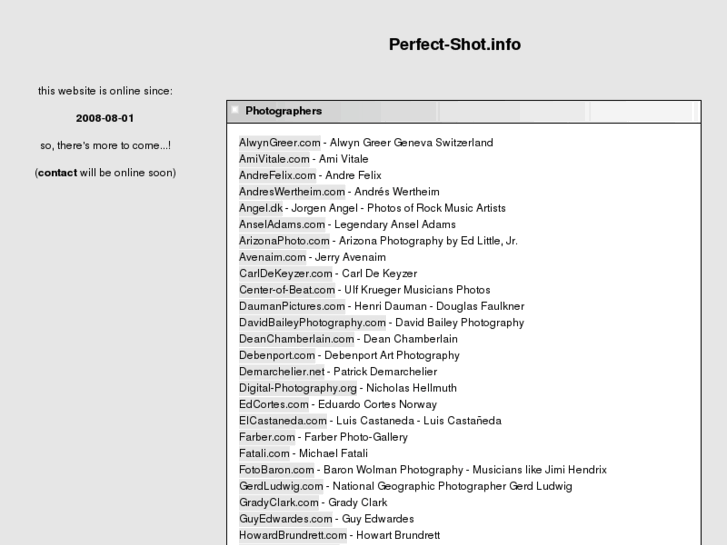Click the Perfect-Shot.info site title
Image resolution: width=727 pixels, height=545 pixels.
point(454,44)
